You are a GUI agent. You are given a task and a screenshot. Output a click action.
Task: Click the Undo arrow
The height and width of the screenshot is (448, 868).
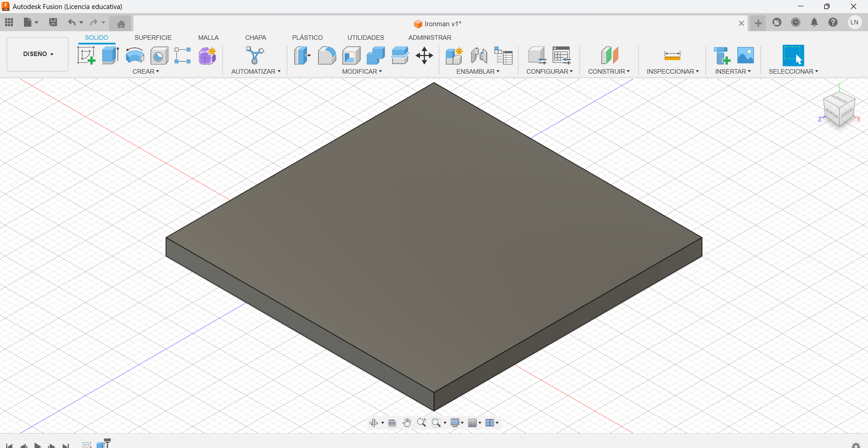click(72, 22)
